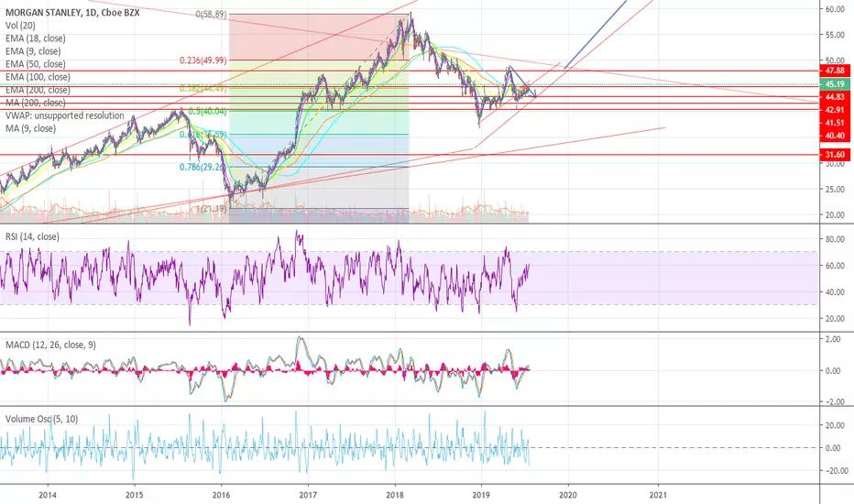Click the 2014 label on time axis
Image resolution: width=854 pixels, height=504 pixels.
48,495
